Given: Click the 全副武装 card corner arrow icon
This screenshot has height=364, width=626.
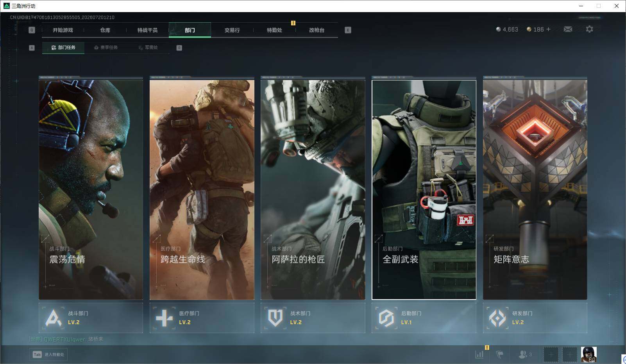Looking at the screenshot, I should coord(378,238).
